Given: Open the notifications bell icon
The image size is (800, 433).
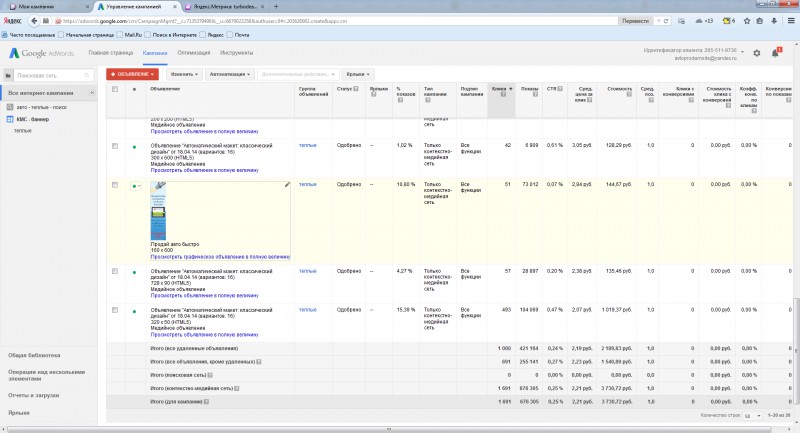Looking at the screenshot, I should 775,52.
